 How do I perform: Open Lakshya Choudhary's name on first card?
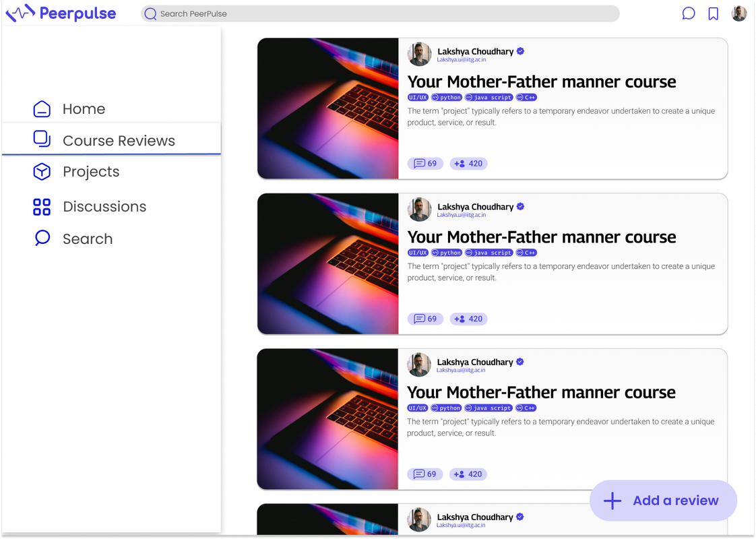pos(476,51)
